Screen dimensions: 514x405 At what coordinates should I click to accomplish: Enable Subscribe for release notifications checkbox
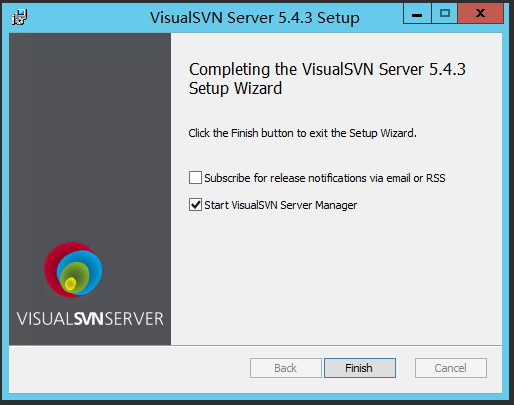(x=195, y=178)
